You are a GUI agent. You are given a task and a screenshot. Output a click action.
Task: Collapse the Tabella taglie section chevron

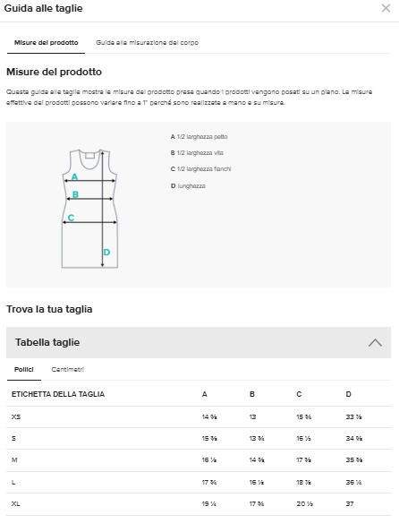pos(375,343)
